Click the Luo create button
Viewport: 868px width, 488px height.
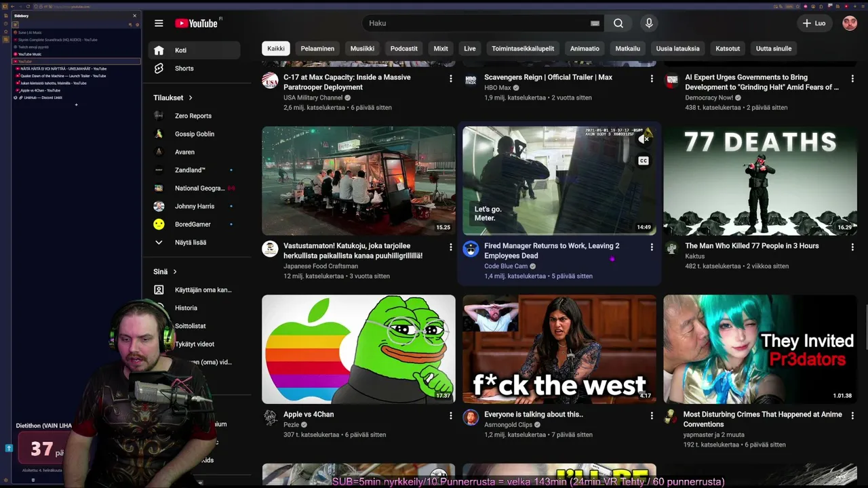814,23
